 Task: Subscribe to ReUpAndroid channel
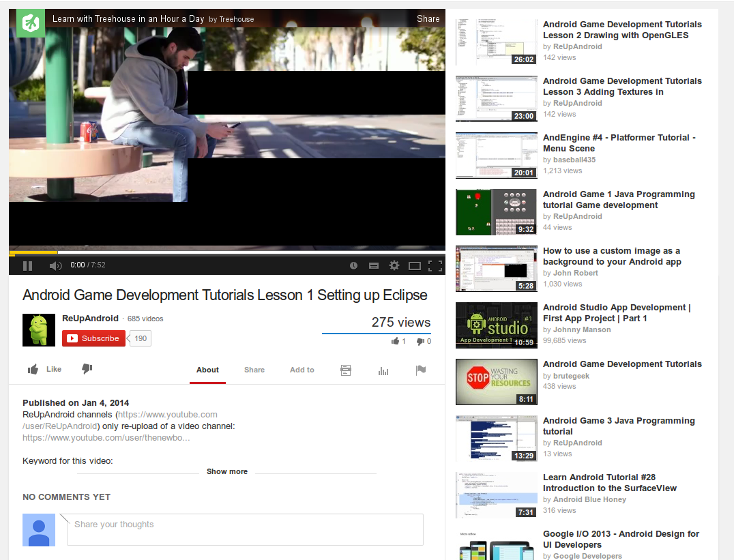point(93,338)
